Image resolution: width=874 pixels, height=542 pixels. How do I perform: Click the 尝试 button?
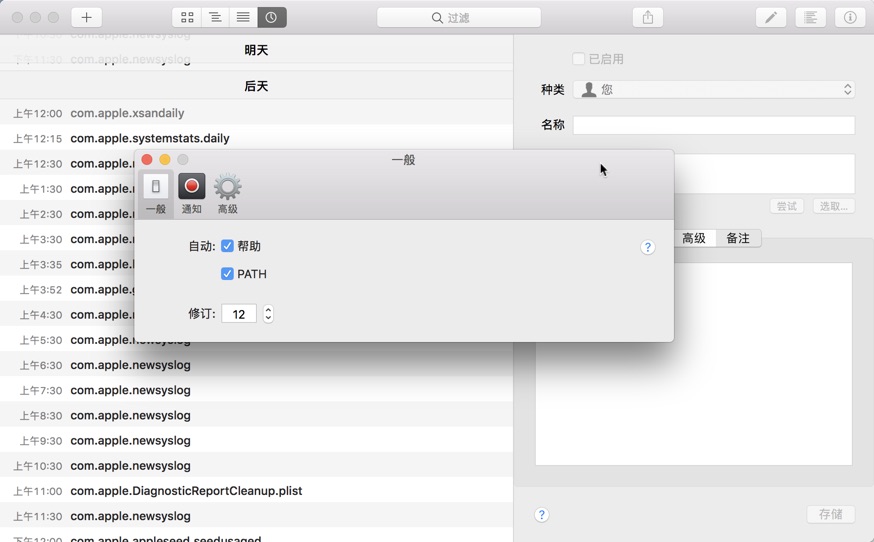pyautogui.click(x=786, y=206)
